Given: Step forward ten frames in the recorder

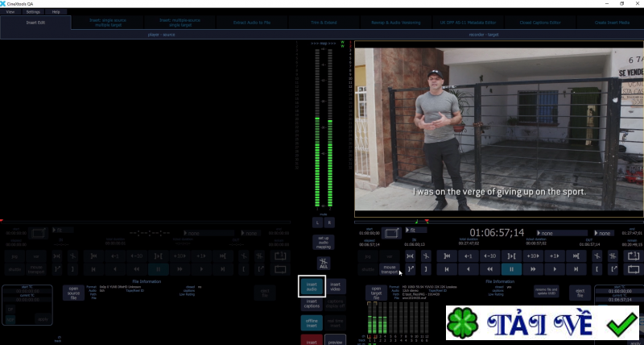Looking at the screenshot, I should click(533, 256).
